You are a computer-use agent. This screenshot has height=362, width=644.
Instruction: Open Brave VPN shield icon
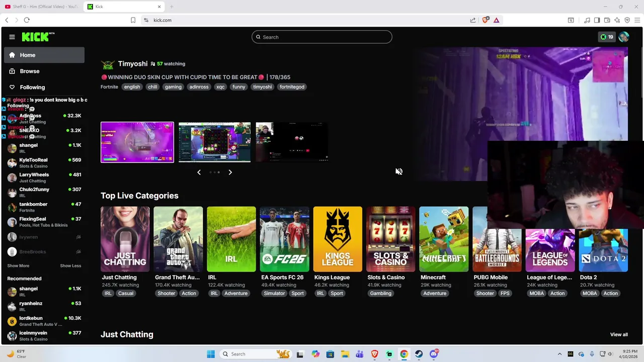click(x=627, y=20)
